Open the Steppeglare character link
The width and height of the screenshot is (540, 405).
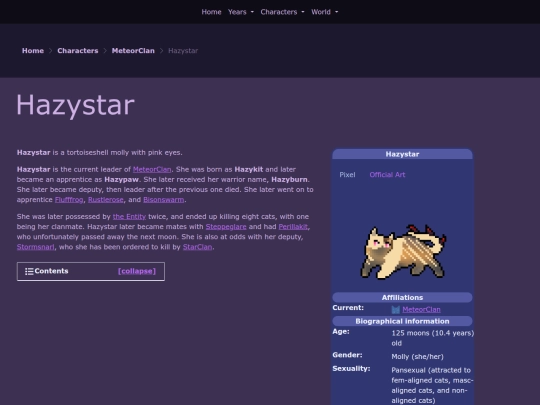click(226, 227)
